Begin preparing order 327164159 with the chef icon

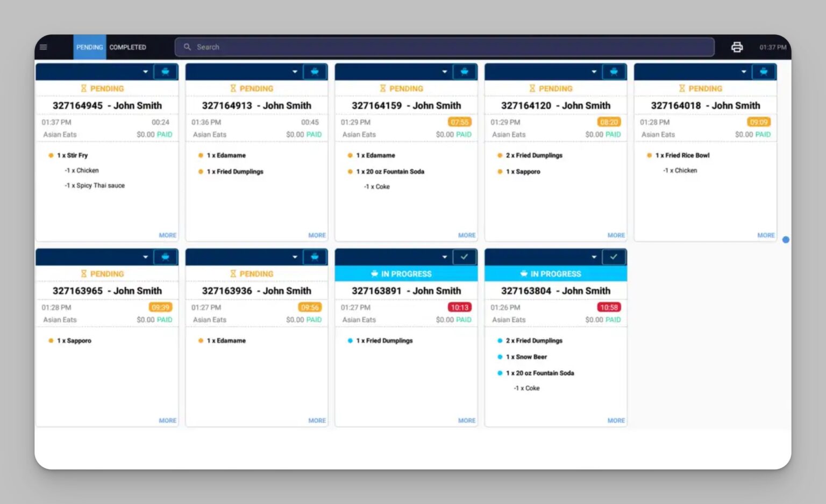click(x=464, y=71)
